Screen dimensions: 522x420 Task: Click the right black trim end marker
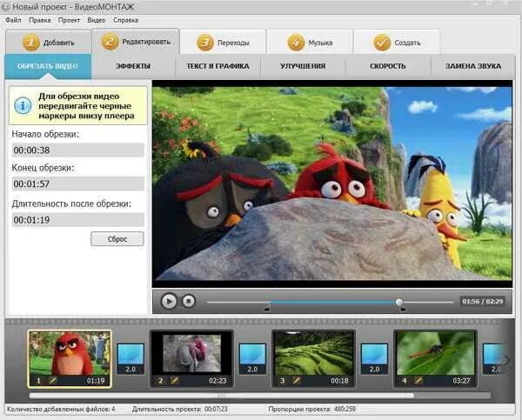[403, 309]
